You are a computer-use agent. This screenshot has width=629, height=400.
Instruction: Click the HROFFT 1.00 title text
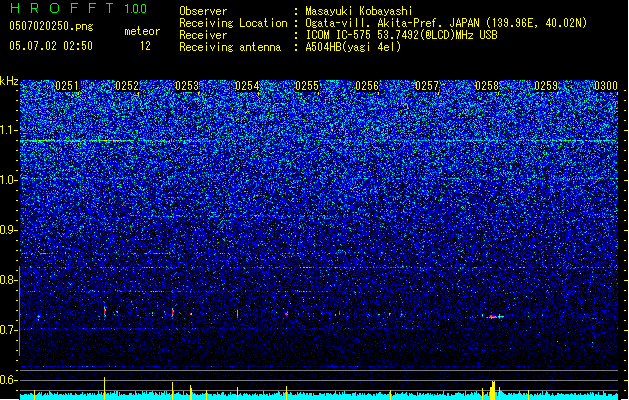click(x=78, y=8)
